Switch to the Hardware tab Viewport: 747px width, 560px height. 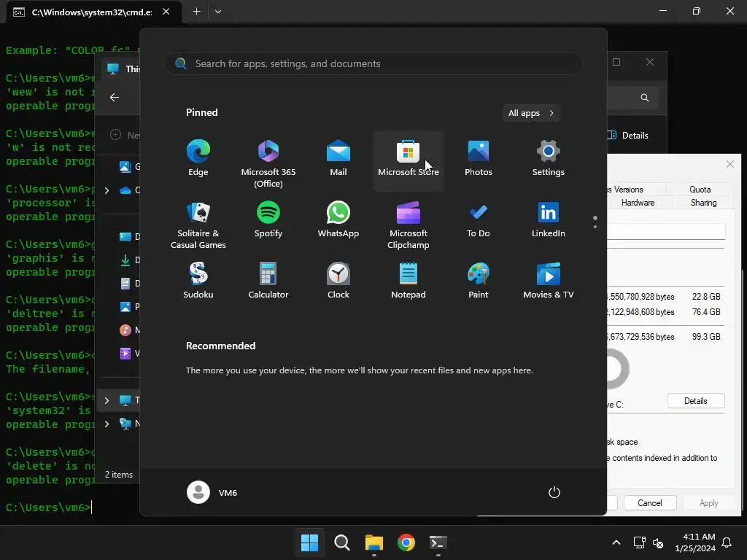tap(638, 203)
